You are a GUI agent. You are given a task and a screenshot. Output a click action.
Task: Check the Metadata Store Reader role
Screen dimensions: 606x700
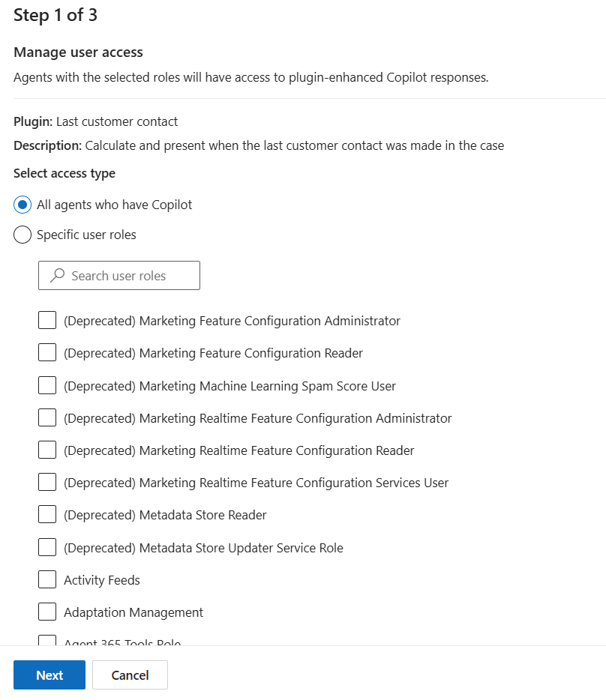point(47,515)
